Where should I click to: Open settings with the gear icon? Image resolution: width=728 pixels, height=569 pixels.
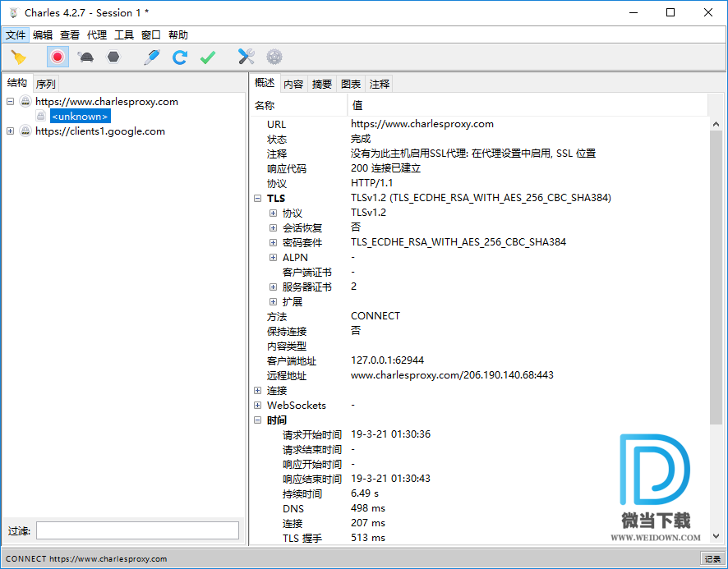pyautogui.click(x=274, y=57)
